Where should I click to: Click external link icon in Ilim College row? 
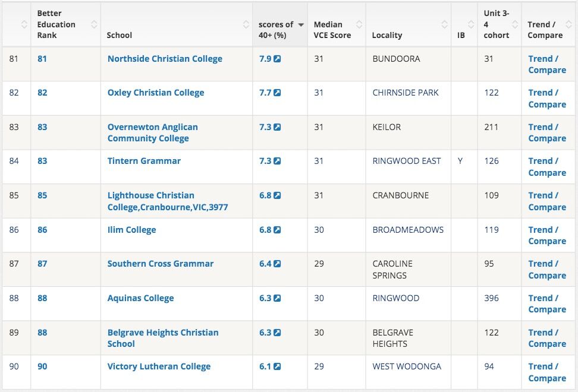point(277,230)
